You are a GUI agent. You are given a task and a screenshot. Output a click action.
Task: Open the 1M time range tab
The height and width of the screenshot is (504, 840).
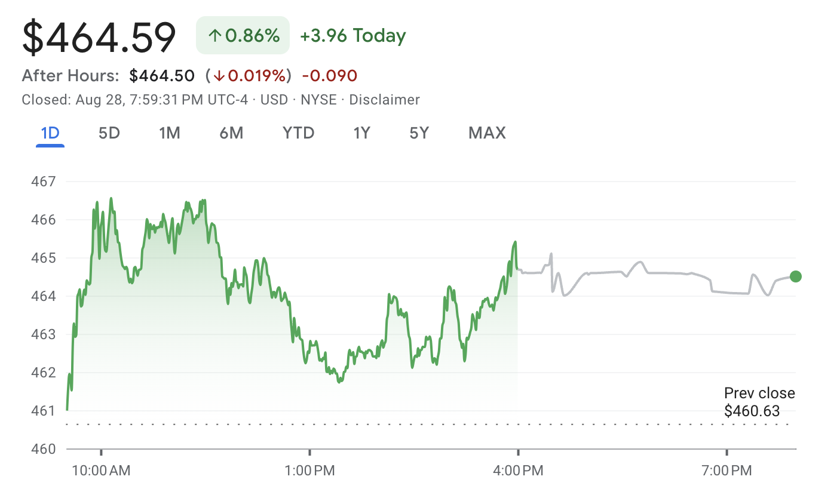[x=170, y=133]
